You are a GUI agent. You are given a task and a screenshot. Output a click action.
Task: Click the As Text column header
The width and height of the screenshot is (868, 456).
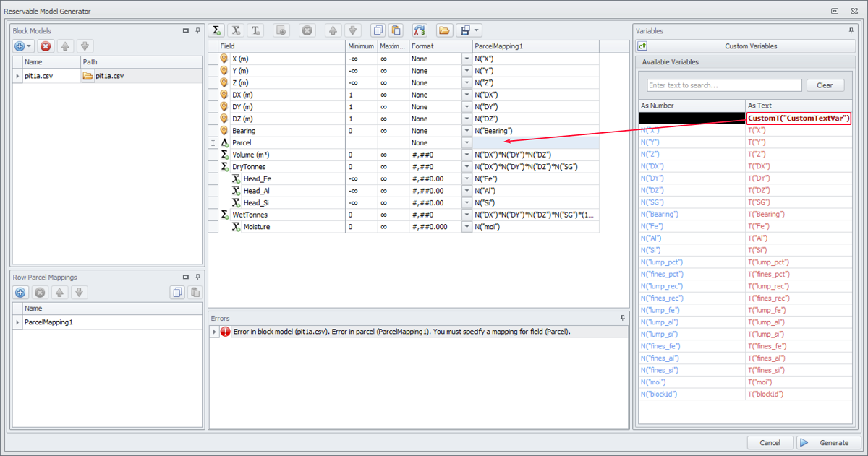coord(799,106)
